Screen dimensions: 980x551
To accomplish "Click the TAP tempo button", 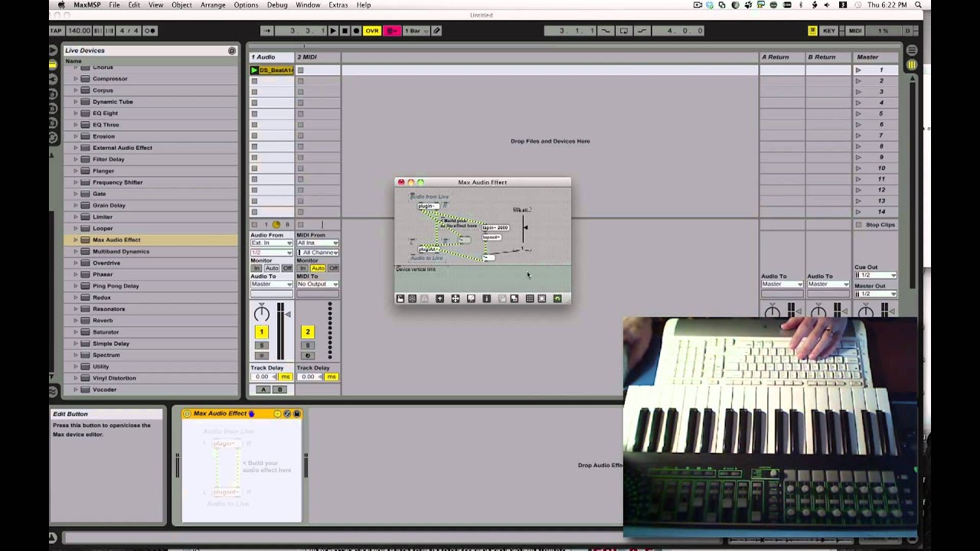I will (x=56, y=31).
